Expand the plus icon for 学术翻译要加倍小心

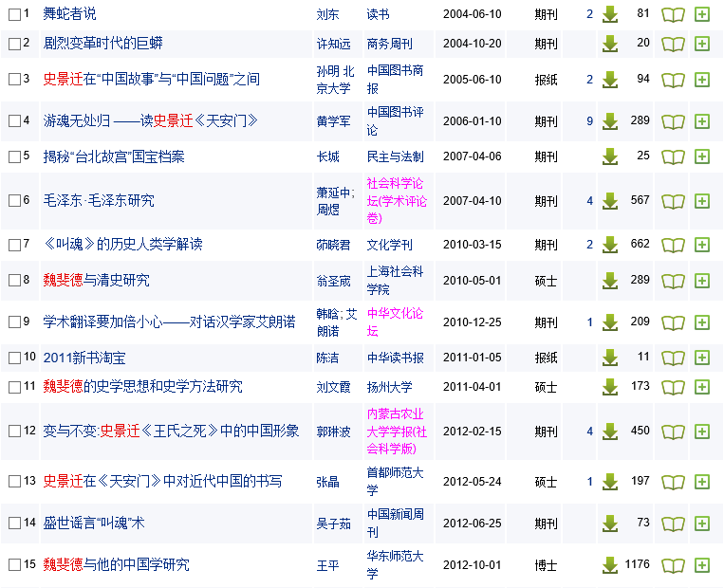pos(702,322)
